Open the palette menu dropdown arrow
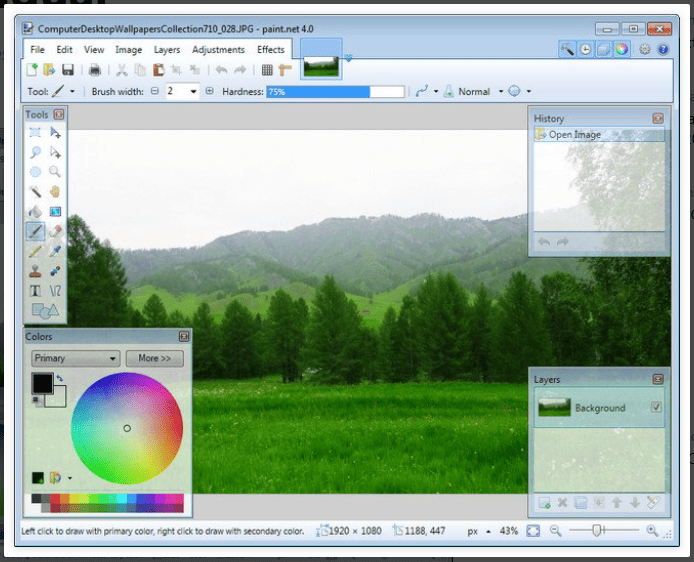Viewport: 694px width, 562px height. [x=70, y=478]
